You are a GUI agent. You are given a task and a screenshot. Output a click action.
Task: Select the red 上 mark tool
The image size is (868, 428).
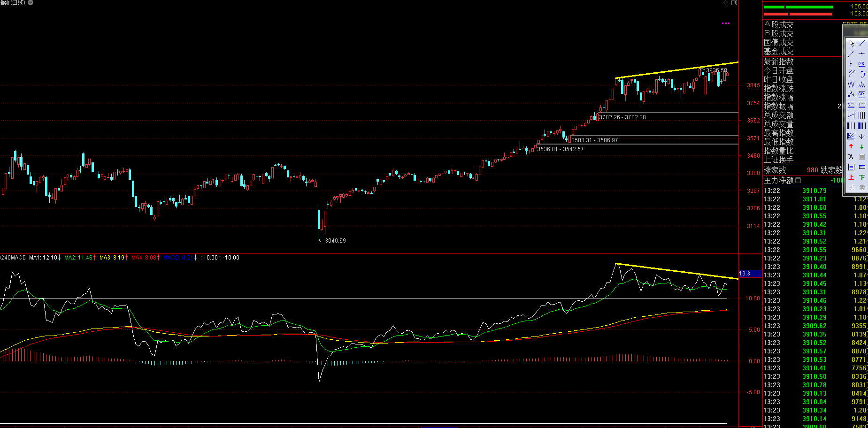851,177
